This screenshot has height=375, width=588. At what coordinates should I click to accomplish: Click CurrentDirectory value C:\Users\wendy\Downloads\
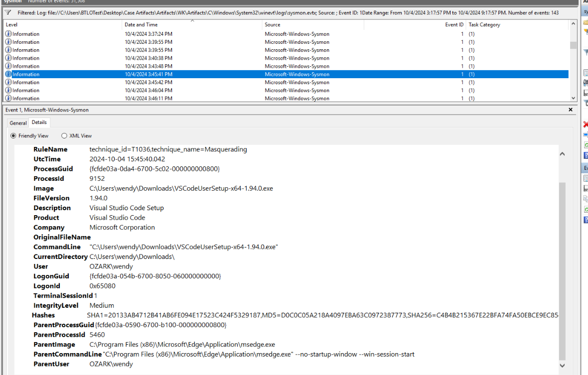coord(132,256)
